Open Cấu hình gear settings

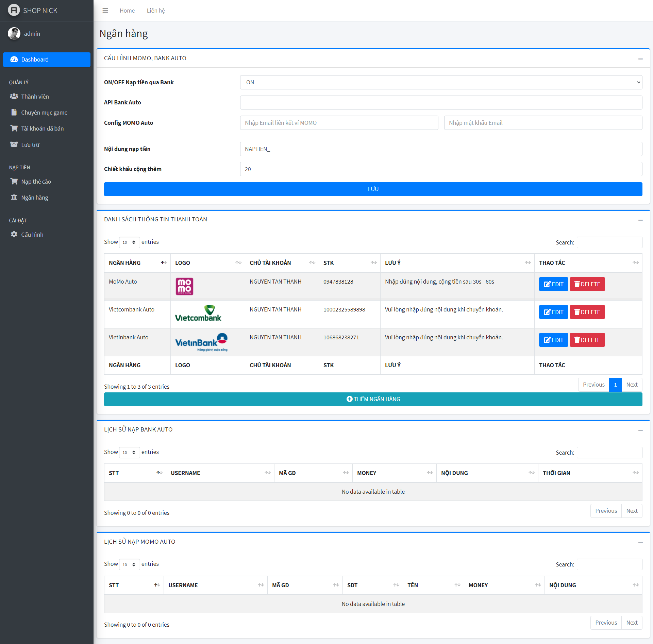click(x=32, y=235)
